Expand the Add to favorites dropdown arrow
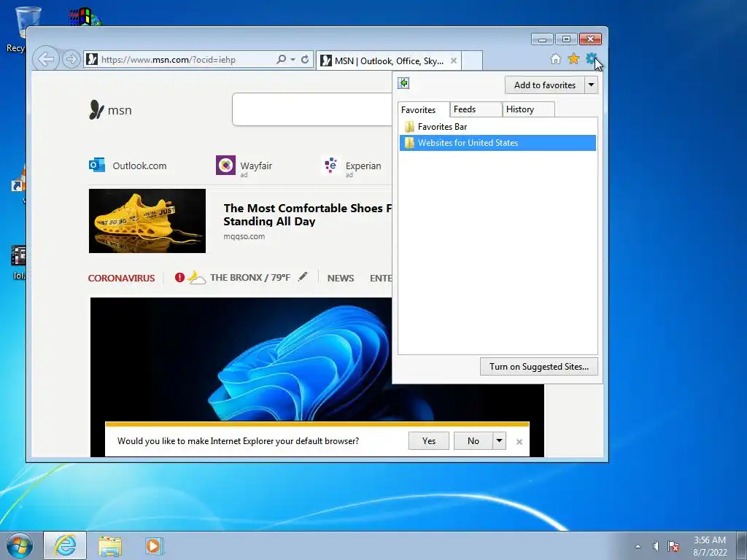 (591, 85)
